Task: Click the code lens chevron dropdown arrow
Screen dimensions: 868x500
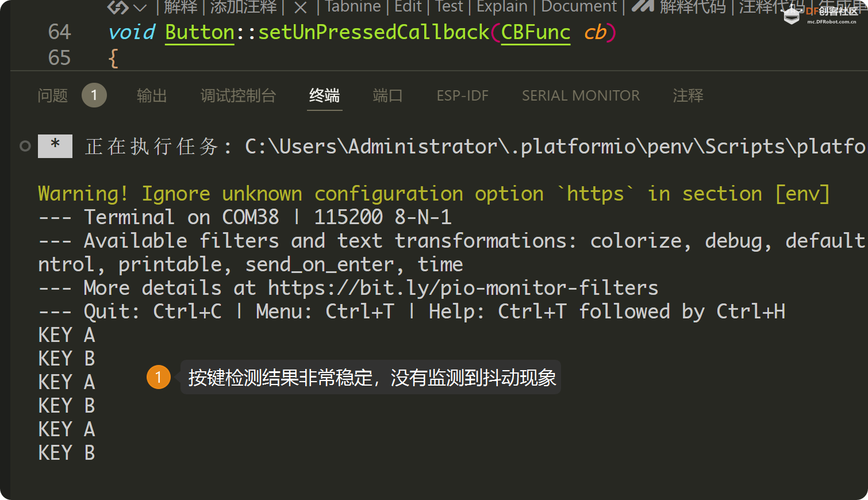Action: coord(140,7)
